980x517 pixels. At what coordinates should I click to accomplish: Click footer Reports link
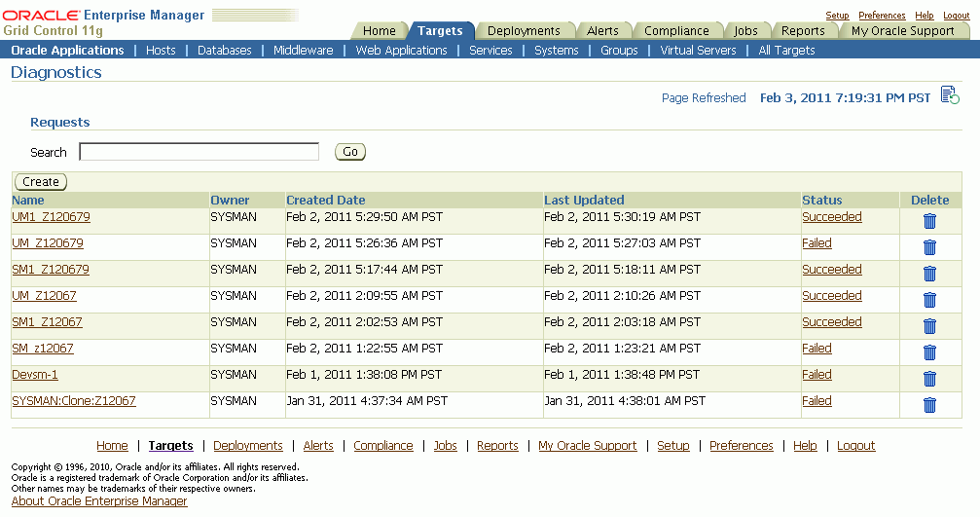pos(497,446)
